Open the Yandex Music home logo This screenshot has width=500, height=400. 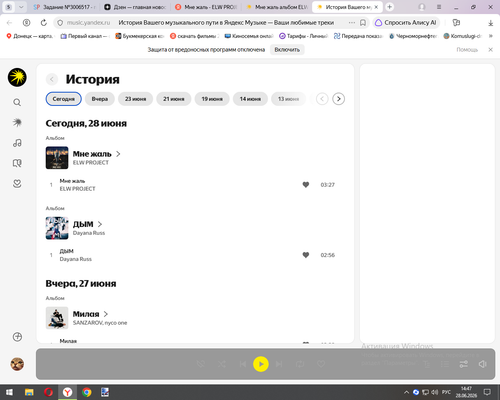coord(17,77)
